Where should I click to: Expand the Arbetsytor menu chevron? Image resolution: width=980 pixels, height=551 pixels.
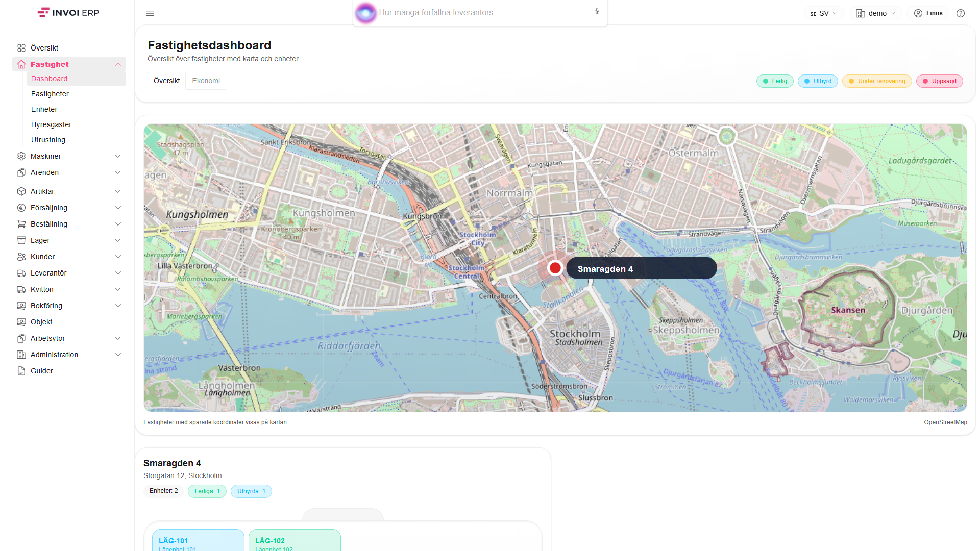[x=118, y=338]
